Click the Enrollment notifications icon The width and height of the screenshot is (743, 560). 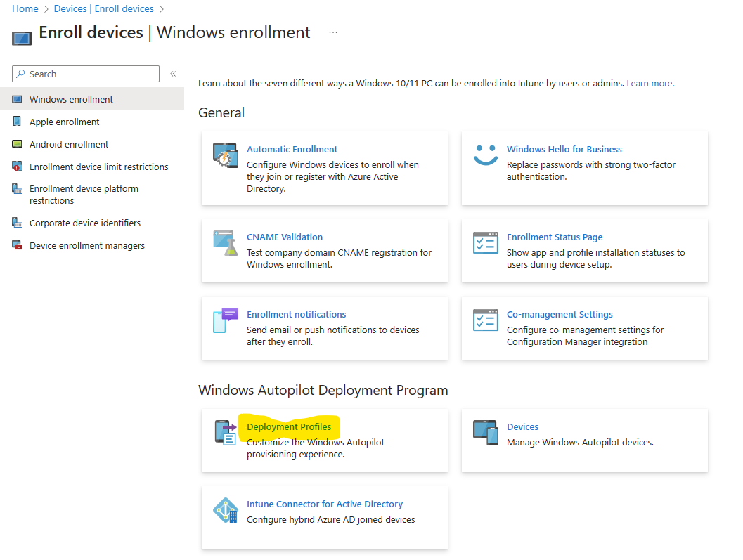225,320
